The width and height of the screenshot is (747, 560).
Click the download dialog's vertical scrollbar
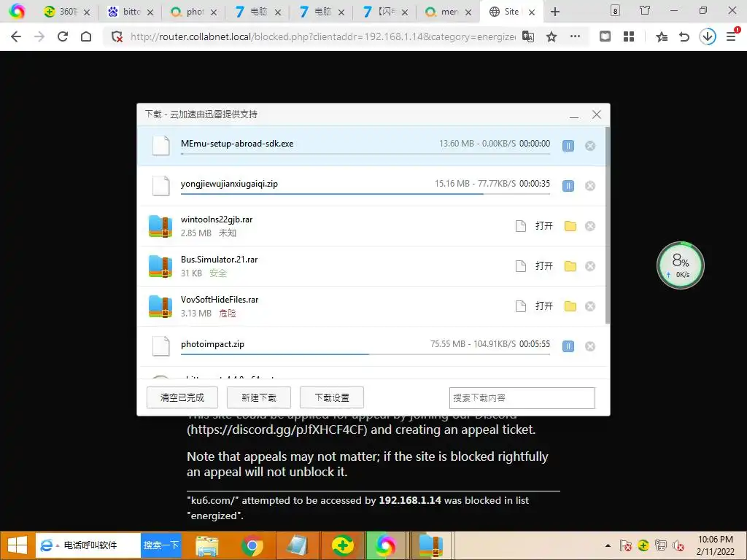tap(608, 225)
